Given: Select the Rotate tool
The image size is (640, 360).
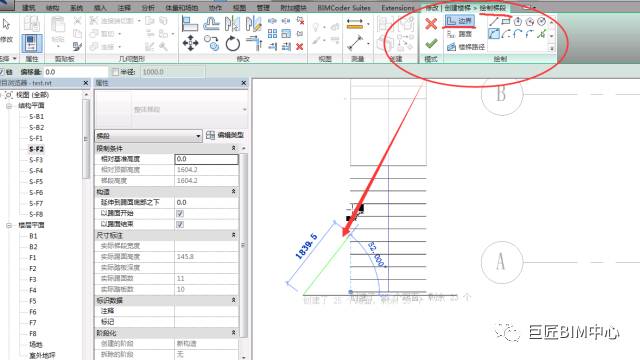Looking at the screenshot, I should click(x=233, y=43).
